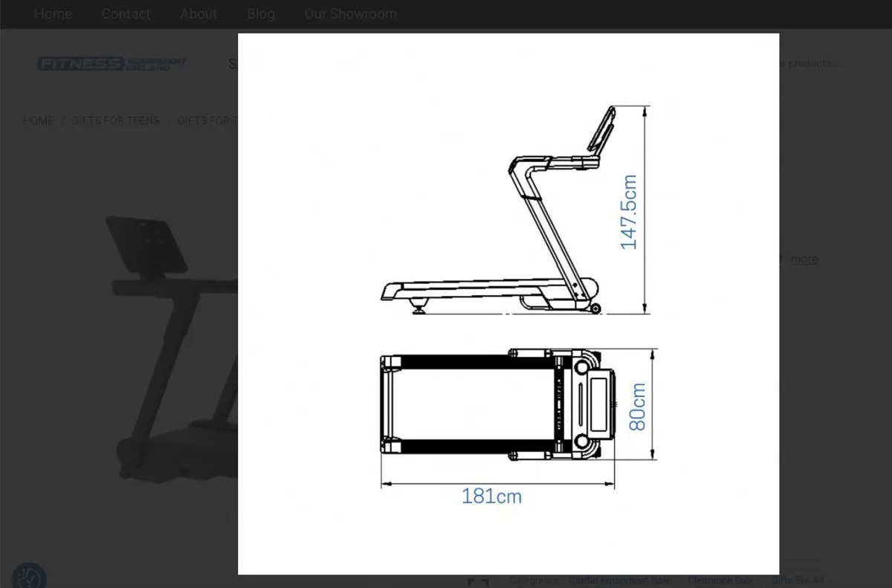892x588 pixels.
Task: Click the fullscreen expand corners icon
Action: click(478, 580)
